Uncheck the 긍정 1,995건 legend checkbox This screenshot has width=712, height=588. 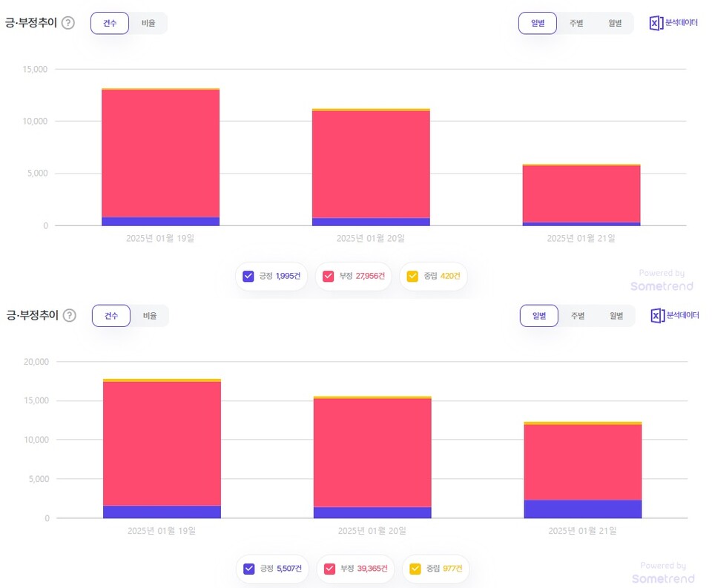249,277
